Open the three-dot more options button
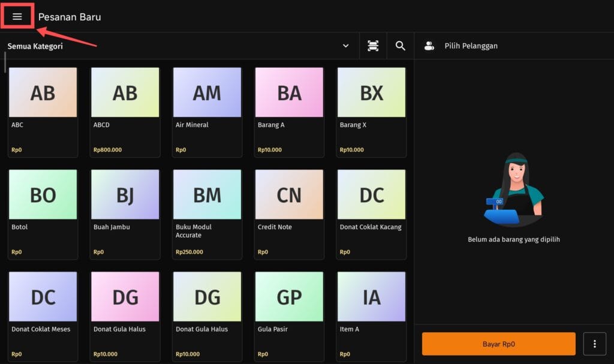Image resolution: width=614 pixels, height=364 pixels. point(594,344)
